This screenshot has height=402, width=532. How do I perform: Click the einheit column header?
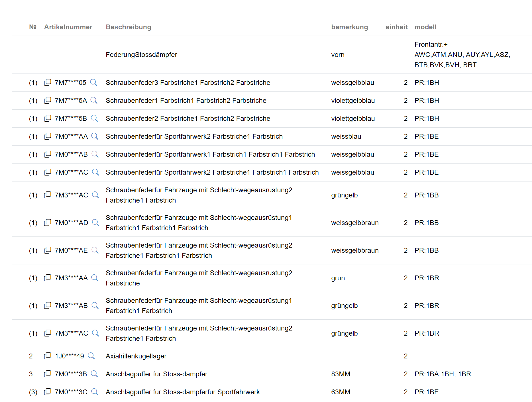(x=396, y=27)
